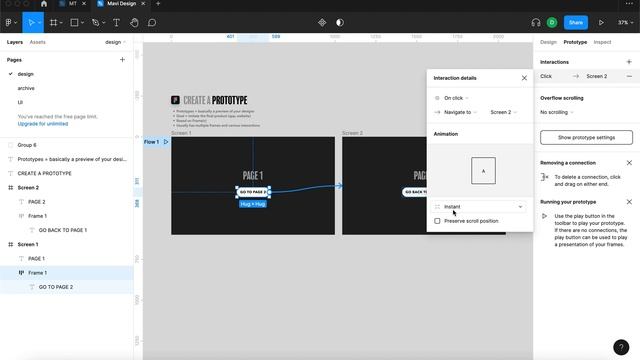Select the Frame tool
This screenshot has height=360, width=640.
click(x=53, y=22)
